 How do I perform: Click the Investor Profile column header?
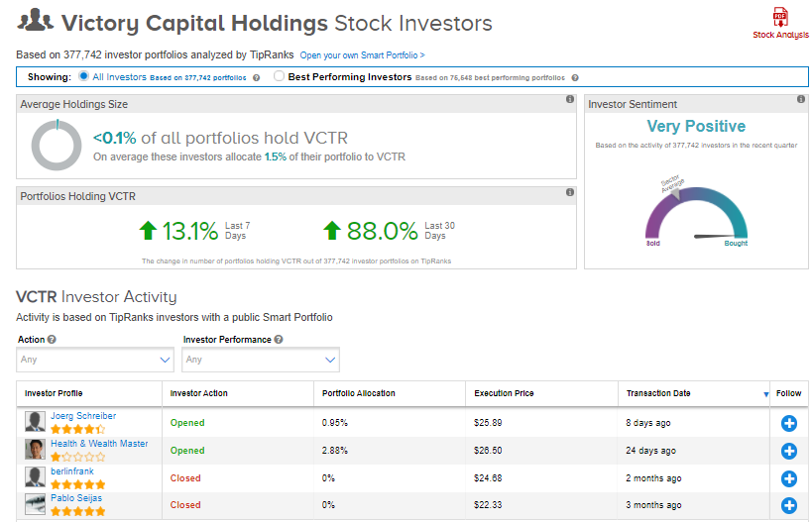pos(54,393)
